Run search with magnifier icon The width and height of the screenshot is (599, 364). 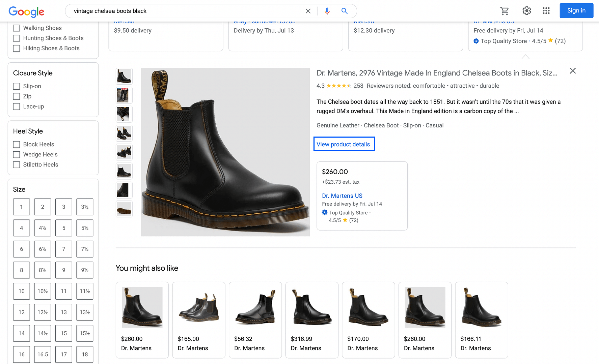pyautogui.click(x=344, y=11)
